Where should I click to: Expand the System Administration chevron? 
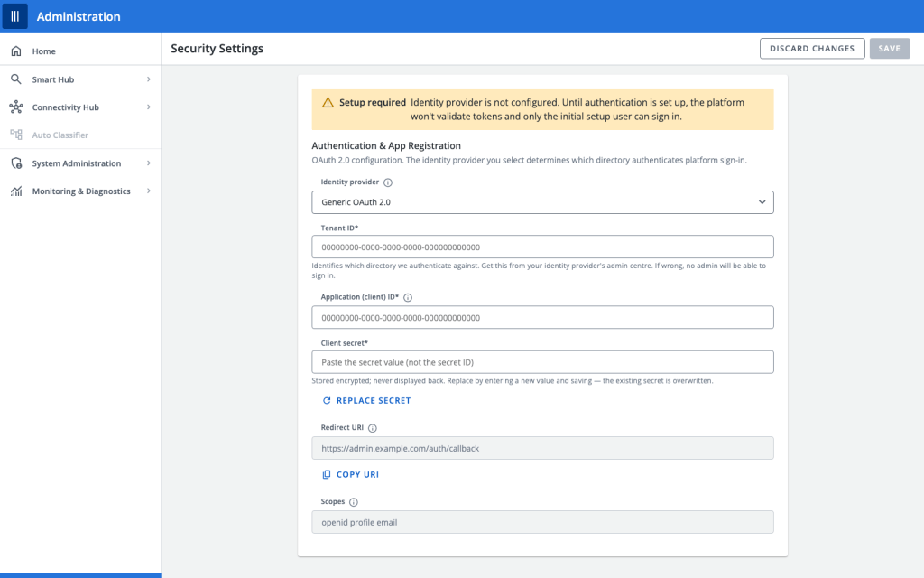click(149, 163)
